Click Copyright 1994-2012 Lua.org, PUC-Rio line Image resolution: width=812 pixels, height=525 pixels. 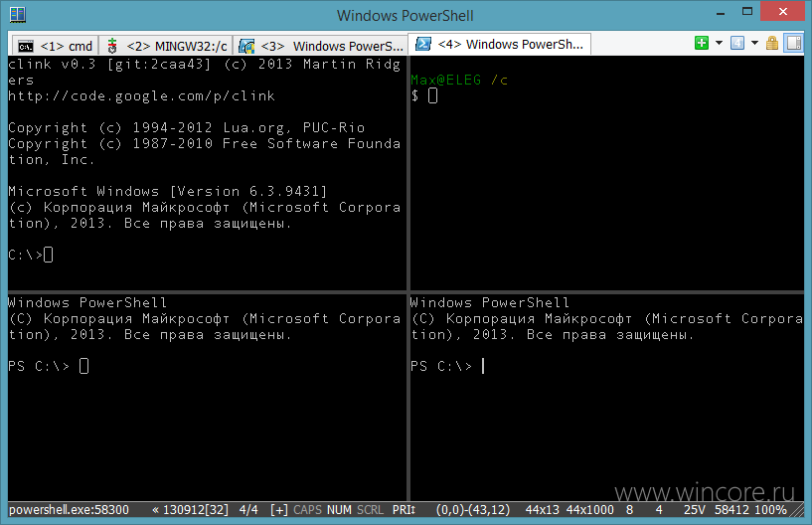[187, 127]
